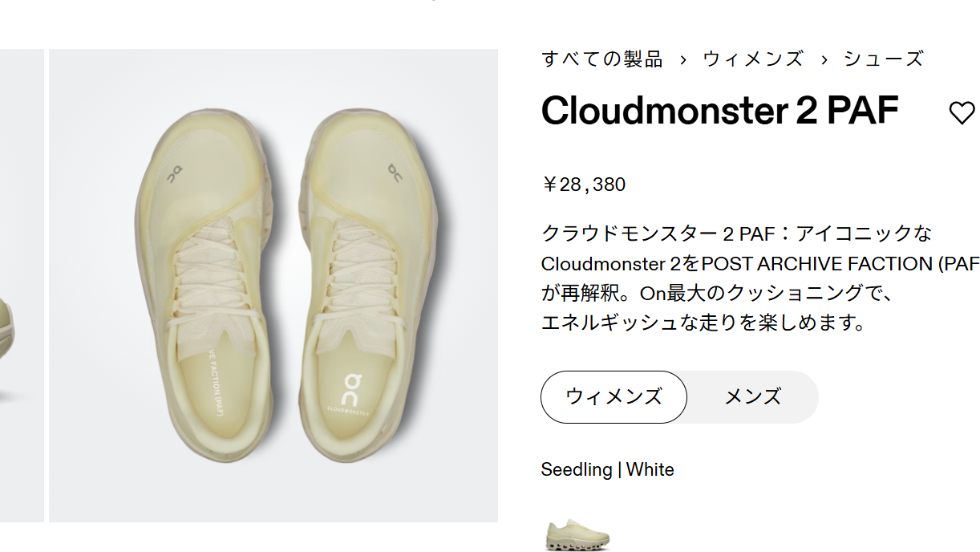The image size is (980, 552).
Task: Switch to the メンズ toggle option
Action: pos(752,396)
